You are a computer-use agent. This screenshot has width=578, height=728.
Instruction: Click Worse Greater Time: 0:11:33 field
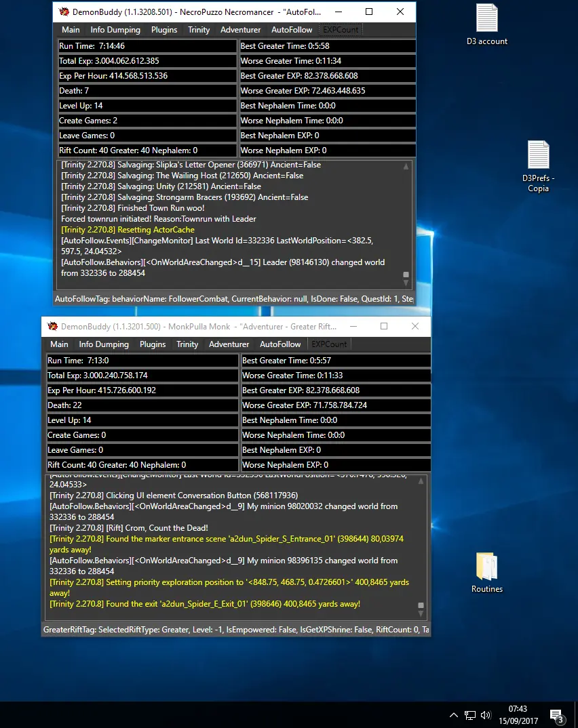pyautogui.click(x=335, y=375)
